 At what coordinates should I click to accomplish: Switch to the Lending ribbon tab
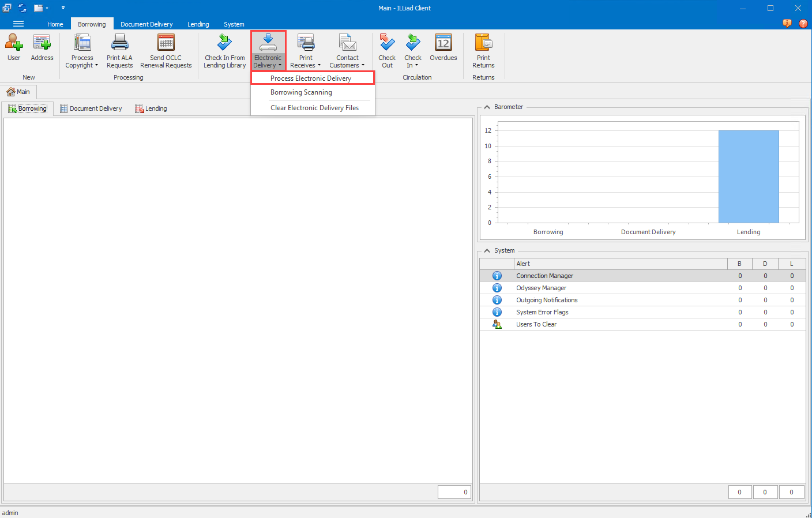(198, 24)
